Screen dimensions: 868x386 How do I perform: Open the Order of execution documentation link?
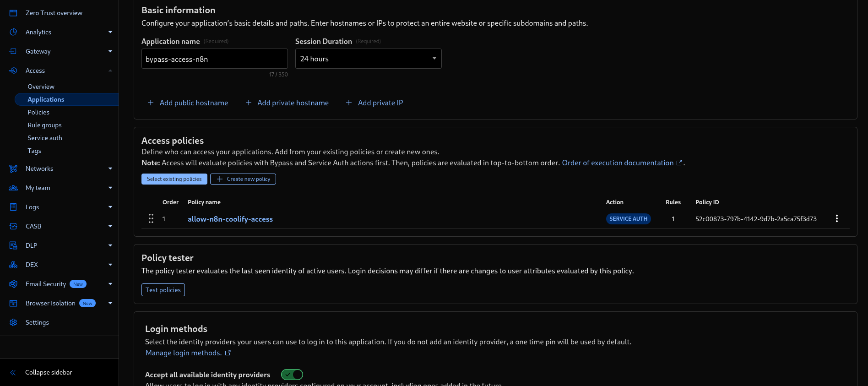click(x=618, y=163)
